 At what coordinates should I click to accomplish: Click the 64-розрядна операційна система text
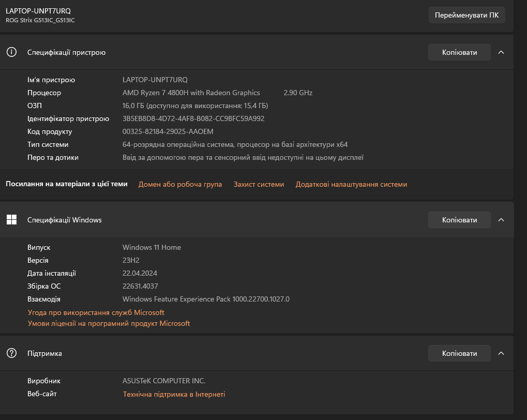[x=235, y=144]
